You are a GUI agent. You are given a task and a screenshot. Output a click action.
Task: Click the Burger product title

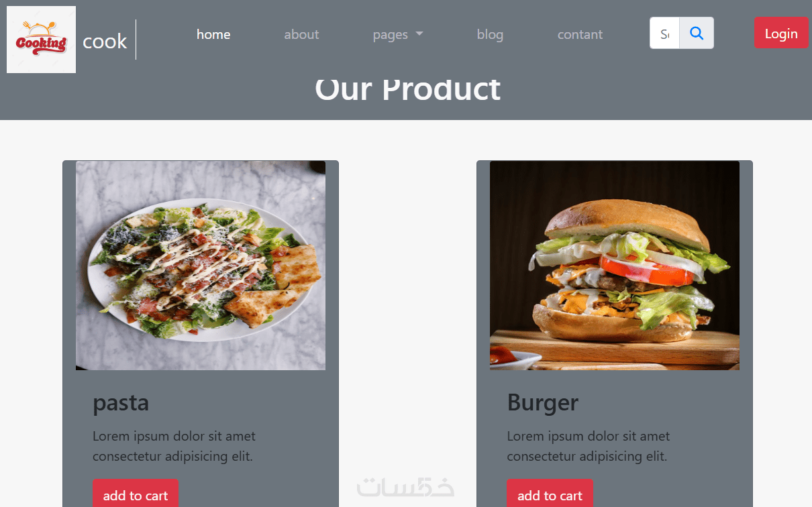pos(543,402)
